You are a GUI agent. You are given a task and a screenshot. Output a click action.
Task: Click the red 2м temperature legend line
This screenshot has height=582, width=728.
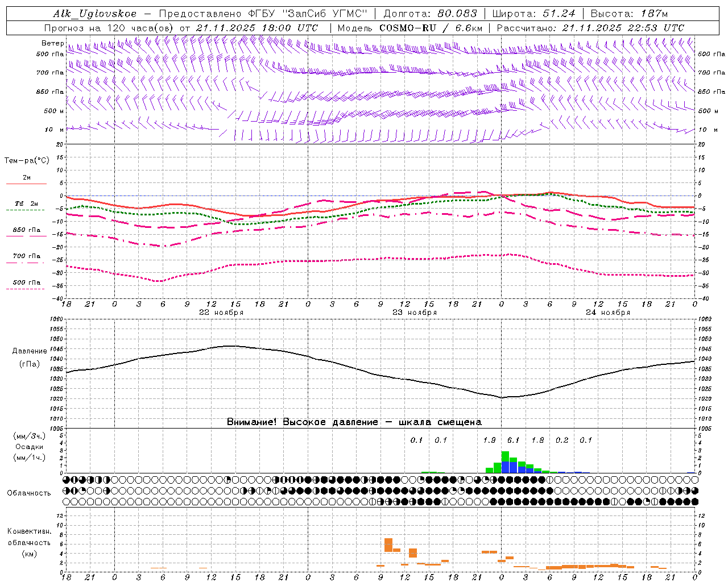26,184
